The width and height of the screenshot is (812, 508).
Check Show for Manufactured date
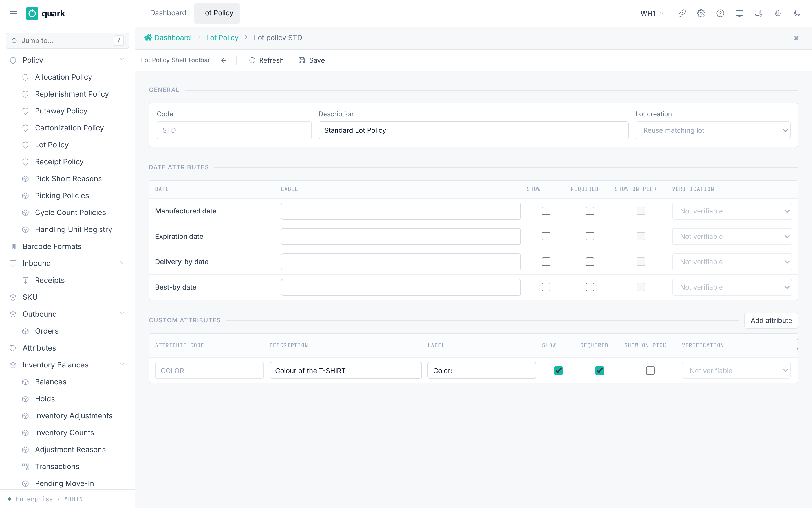pos(546,211)
